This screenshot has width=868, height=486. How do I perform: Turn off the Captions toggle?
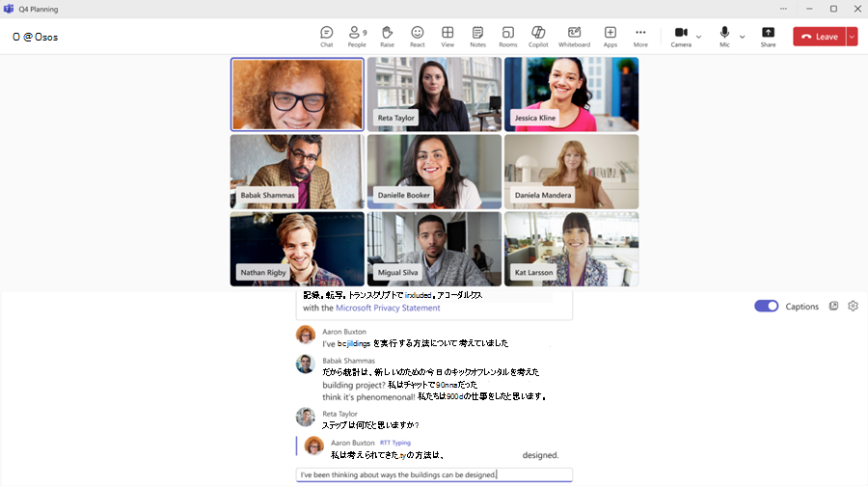[766, 306]
